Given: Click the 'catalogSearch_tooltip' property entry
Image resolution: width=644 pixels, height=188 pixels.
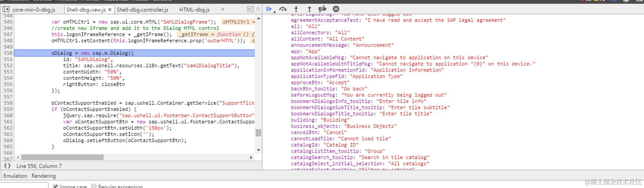Looking at the screenshot, I should point(360,157).
